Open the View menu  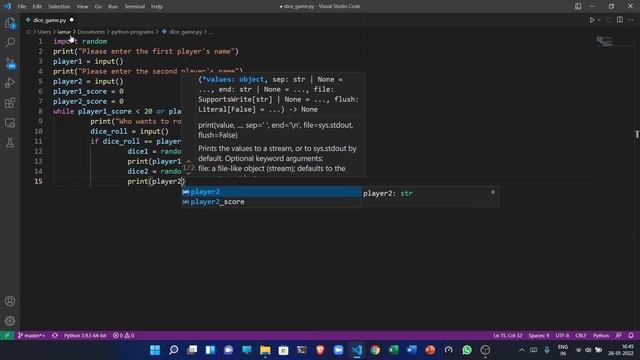point(82,7)
